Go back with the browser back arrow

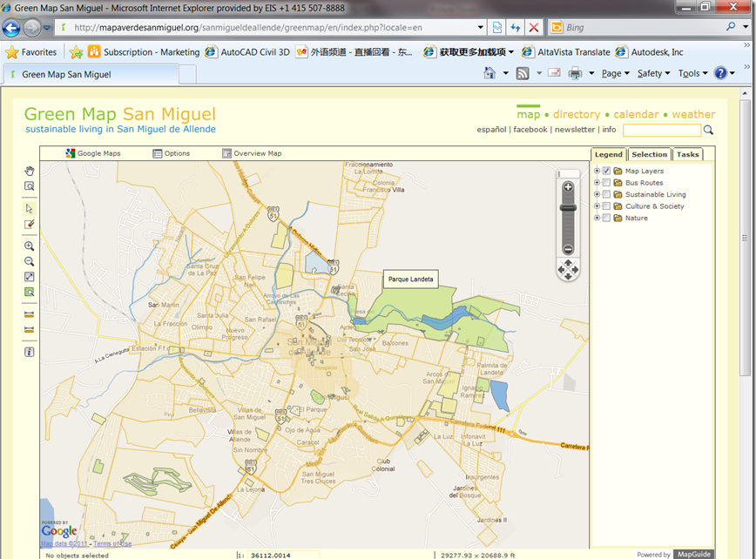coord(11,28)
